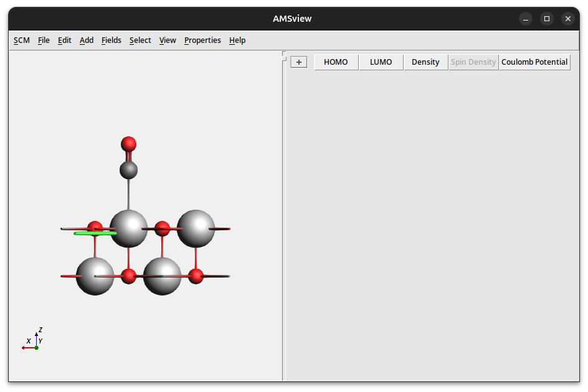
Task: Open the File menu
Action: tap(44, 40)
